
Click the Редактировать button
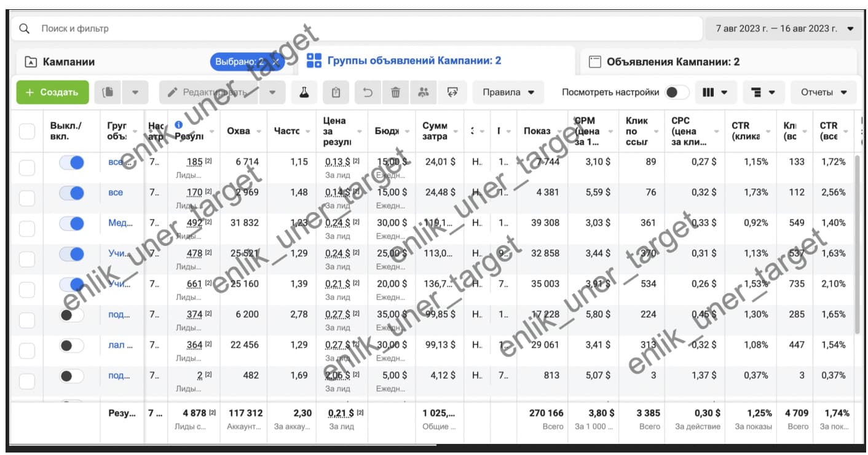[209, 92]
